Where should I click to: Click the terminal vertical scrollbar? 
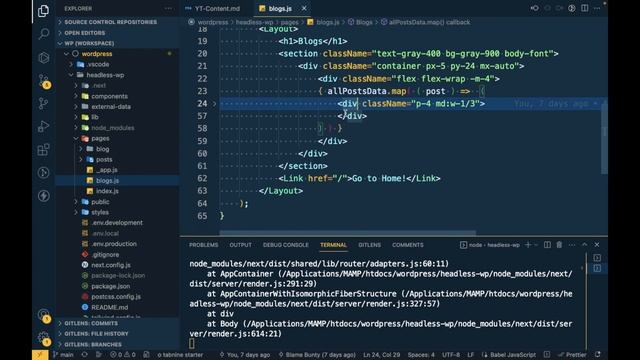(586, 300)
